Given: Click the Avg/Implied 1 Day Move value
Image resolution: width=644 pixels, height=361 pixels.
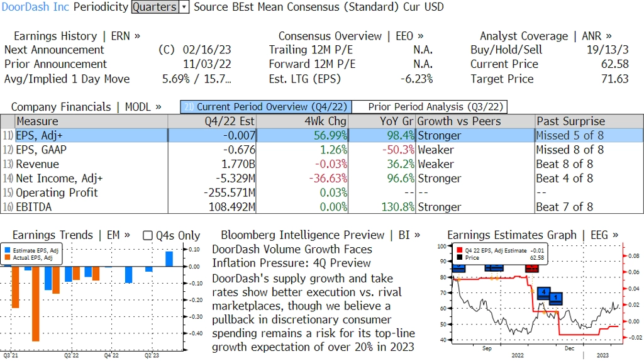Looking at the screenshot, I should (x=197, y=79).
